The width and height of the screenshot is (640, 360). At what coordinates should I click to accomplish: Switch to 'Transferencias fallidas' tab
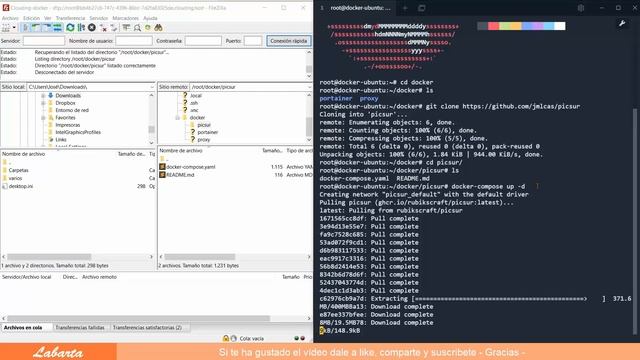pyautogui.click(x=80, y=328)
